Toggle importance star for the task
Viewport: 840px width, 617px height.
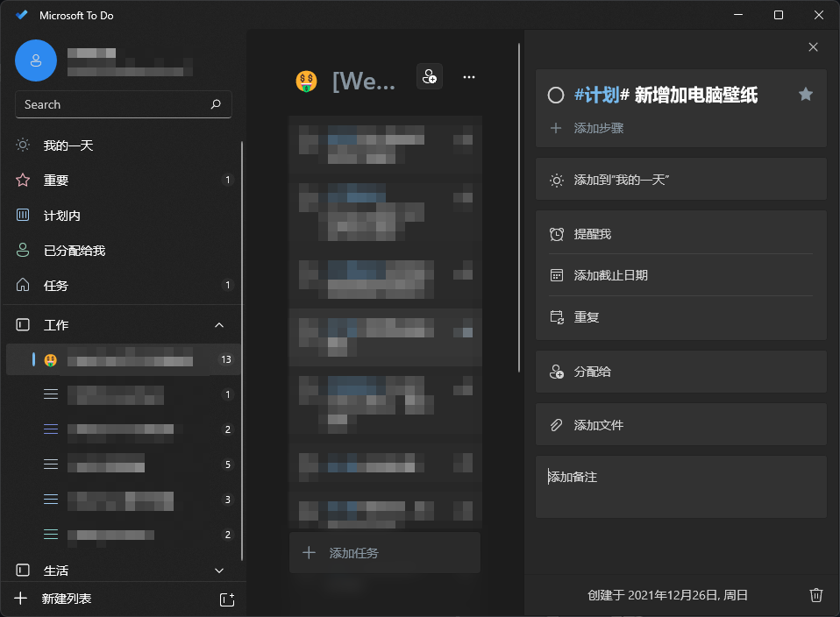pos(805,95)
